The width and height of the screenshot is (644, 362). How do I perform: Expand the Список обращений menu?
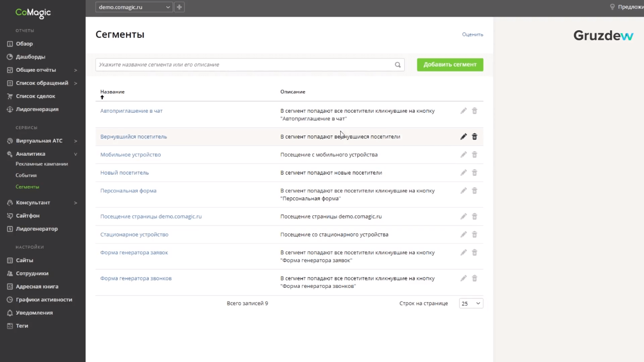point(75,84)
